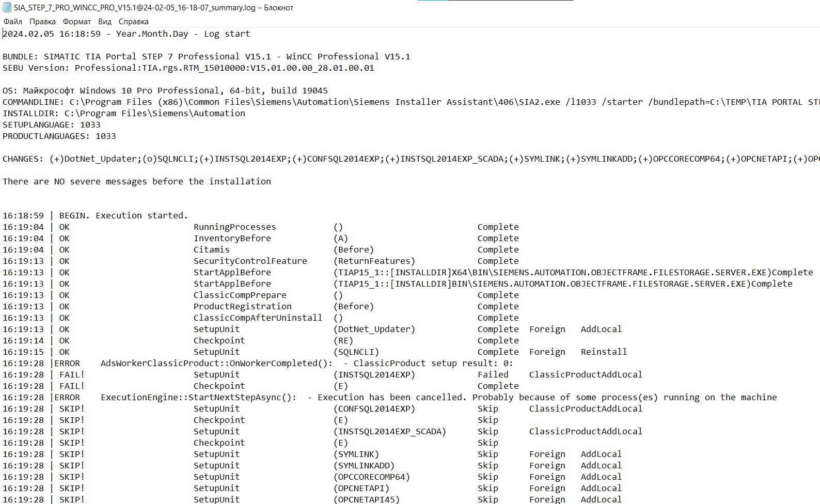Click the CHANGES: (+)DotNet_Updater line
820x504 pixels.
[x=411, y=159]
